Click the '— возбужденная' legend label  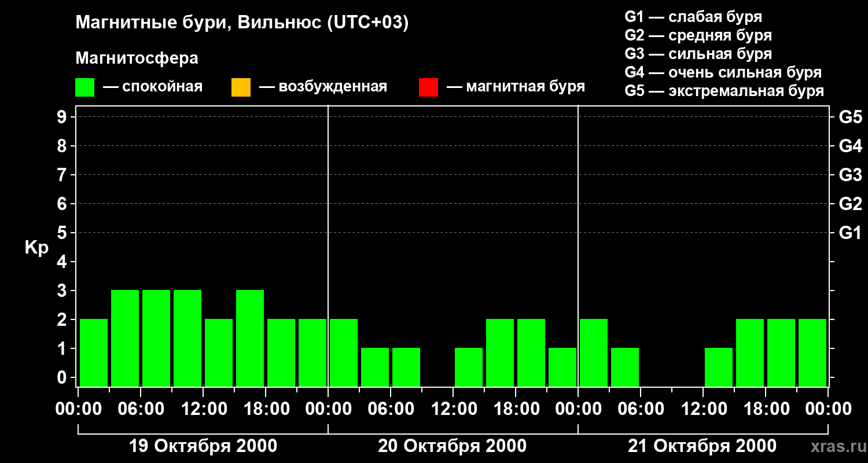pos(323,87)
